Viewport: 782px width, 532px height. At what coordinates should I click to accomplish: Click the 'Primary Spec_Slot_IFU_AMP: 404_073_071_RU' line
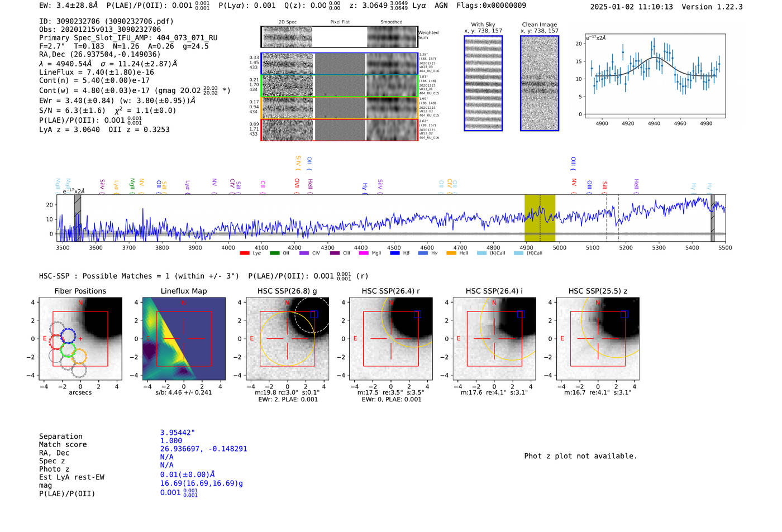[128, 38]
